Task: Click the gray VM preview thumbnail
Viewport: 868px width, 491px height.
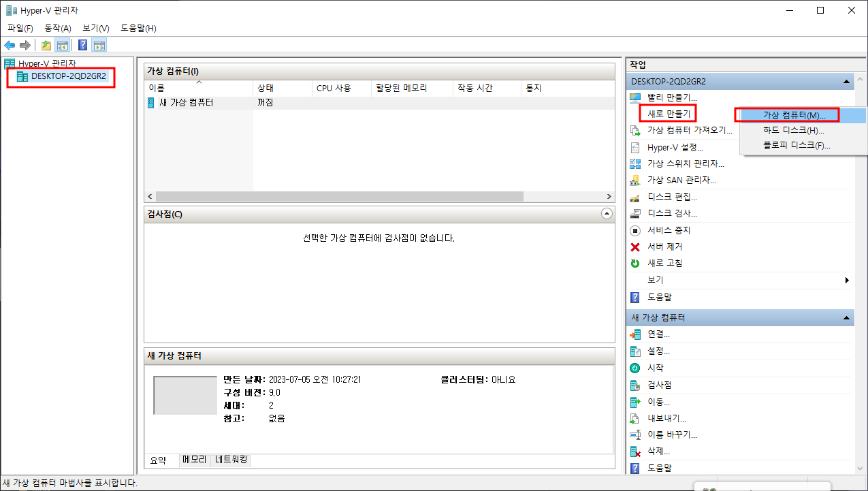Action: pos(185,395)
